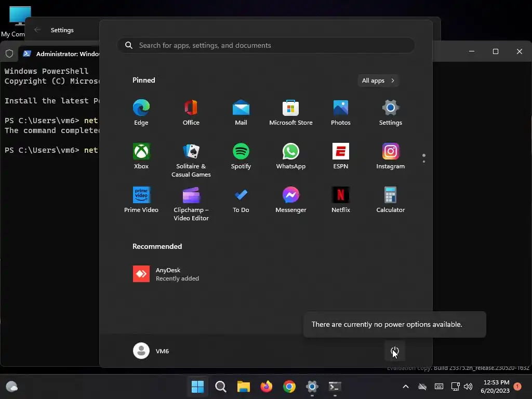Viewport: 532px width, 399px height.
Task: Open Microsoft Store from Start menu
Action: (x=291, y=112)
